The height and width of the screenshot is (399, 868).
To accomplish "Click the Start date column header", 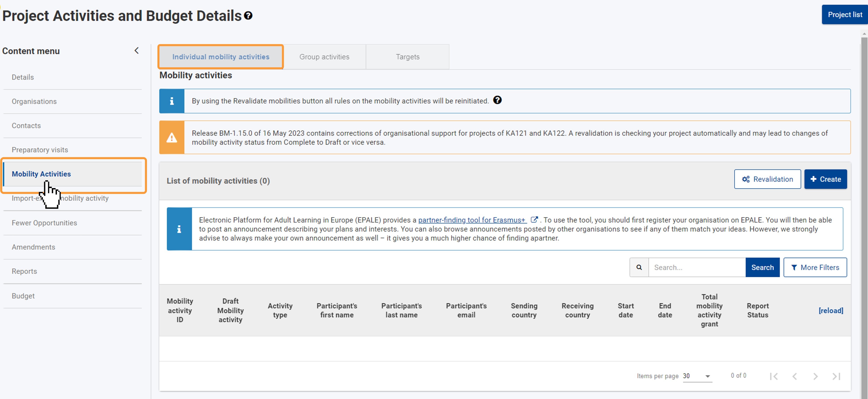I will [x=626, y=310].
